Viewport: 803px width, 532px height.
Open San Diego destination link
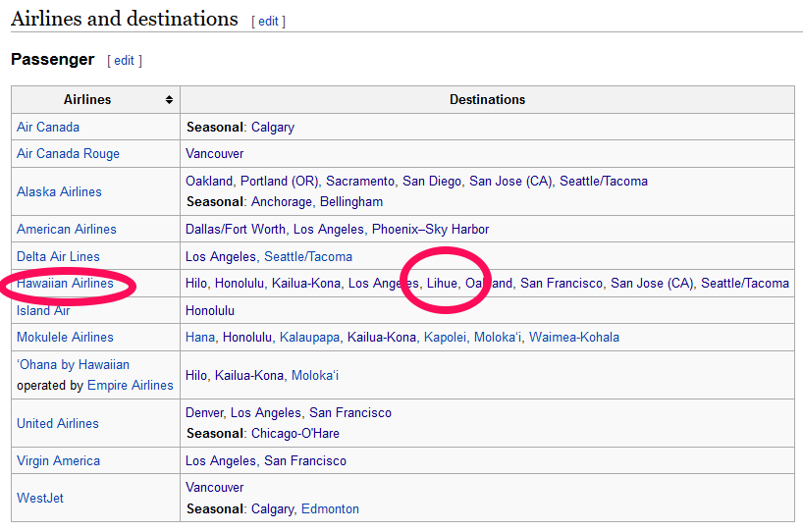(x=432, y=182)
